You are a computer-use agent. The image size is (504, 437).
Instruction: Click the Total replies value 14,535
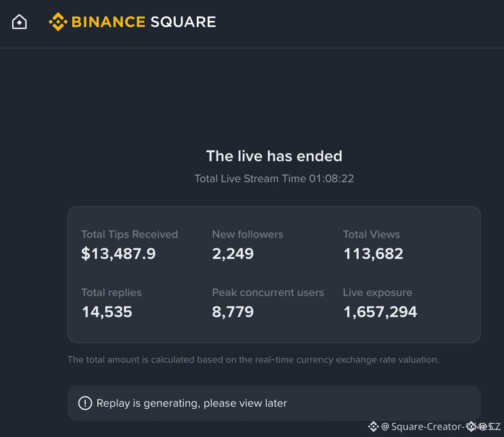(x=107, y=312)
